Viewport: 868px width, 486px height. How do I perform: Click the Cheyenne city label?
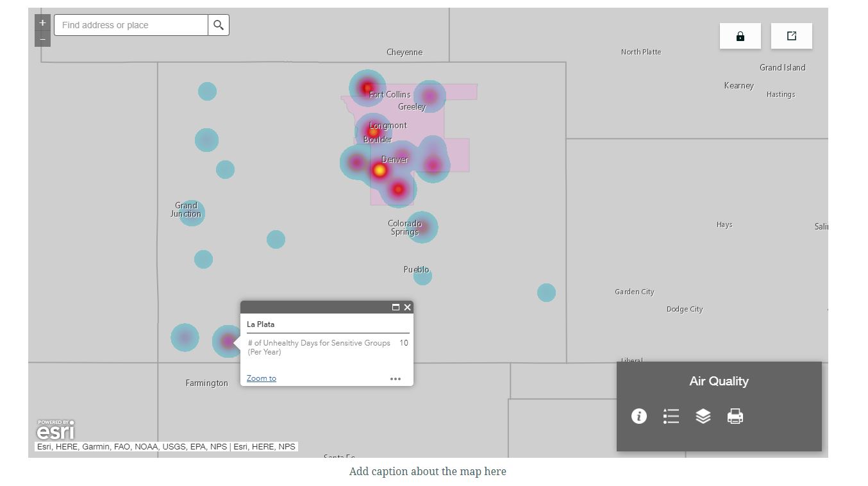tap(405, 53)
